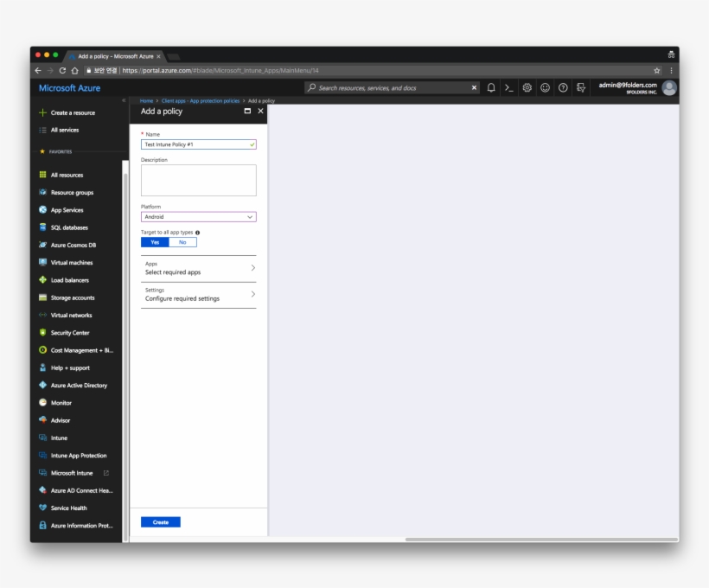Expand the Settings configuration row
Screen dimensions: 709x588
click(198, 294)
